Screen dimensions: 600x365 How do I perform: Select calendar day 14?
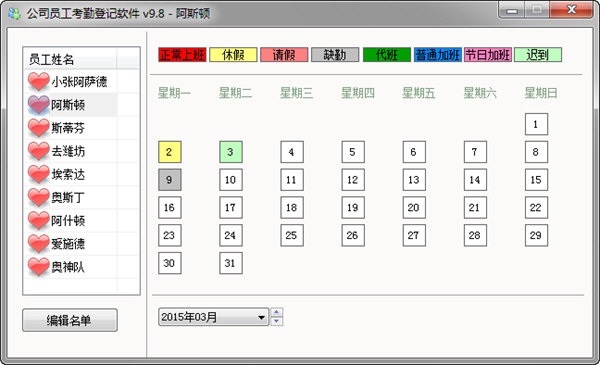coord(475,180)
